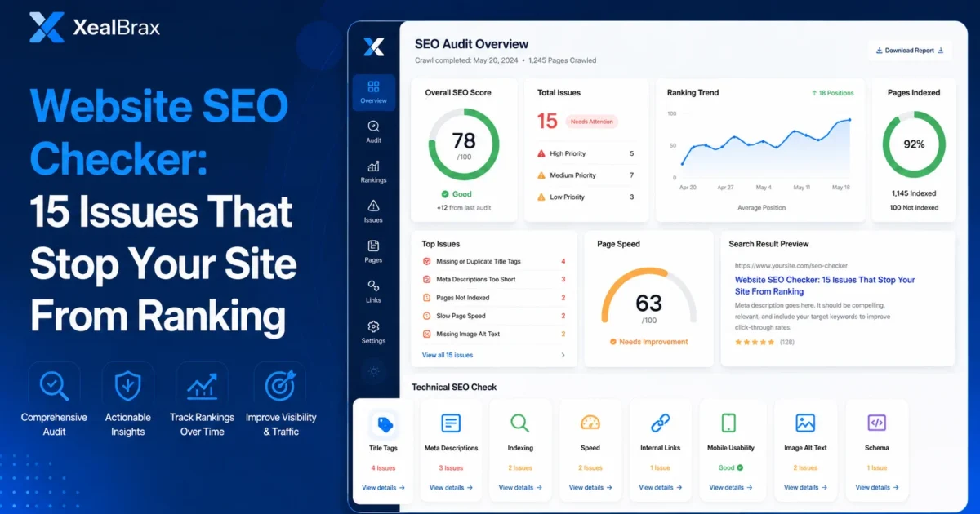View details for Schema card

click(x=877, y=488)
